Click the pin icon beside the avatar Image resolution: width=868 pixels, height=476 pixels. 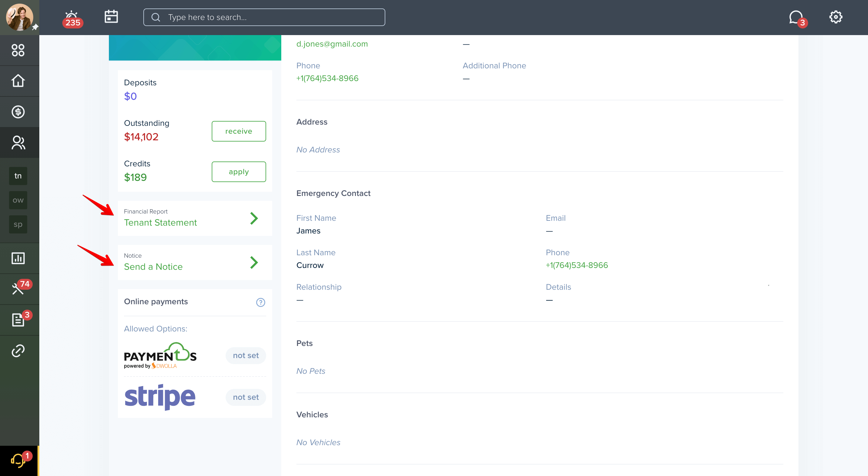(x=35, y=27)
